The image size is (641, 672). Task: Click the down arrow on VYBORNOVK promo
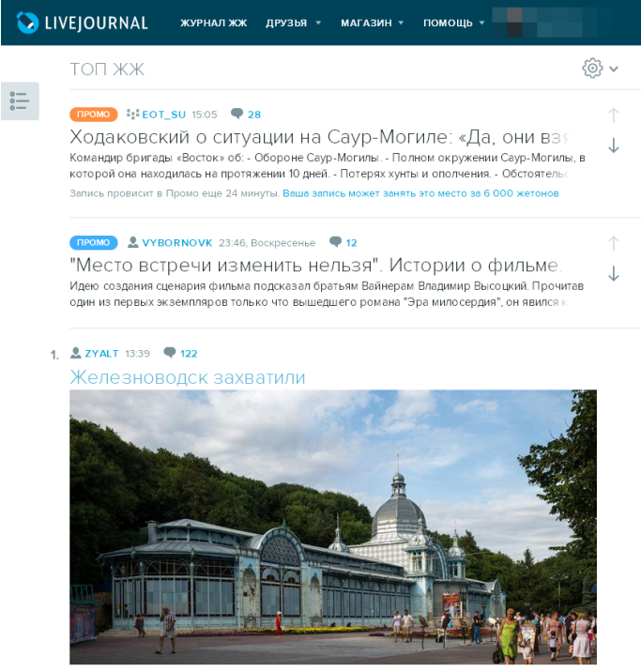613,273
